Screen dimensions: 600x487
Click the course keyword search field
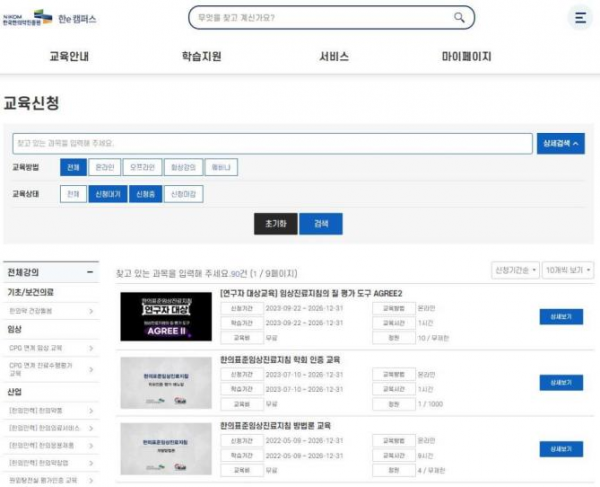click(x=272, y=144)
